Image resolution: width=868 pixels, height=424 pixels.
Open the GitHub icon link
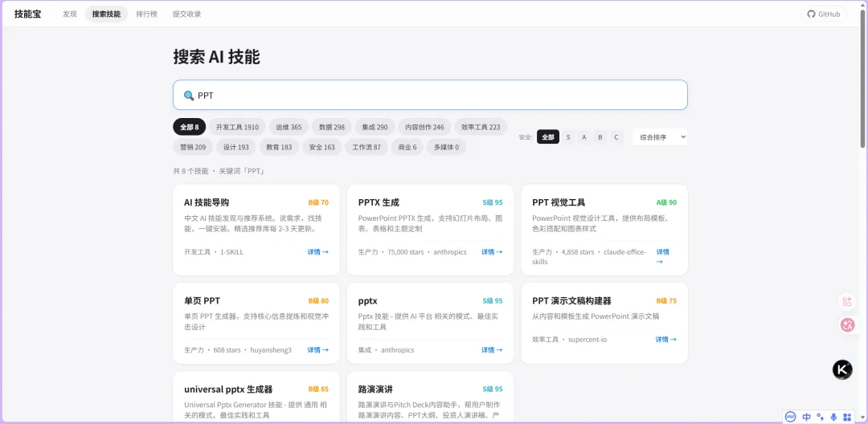824,14
